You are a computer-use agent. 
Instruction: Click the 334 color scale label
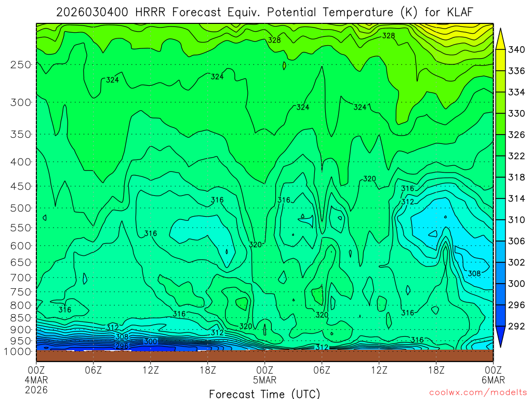click(516, 92)
